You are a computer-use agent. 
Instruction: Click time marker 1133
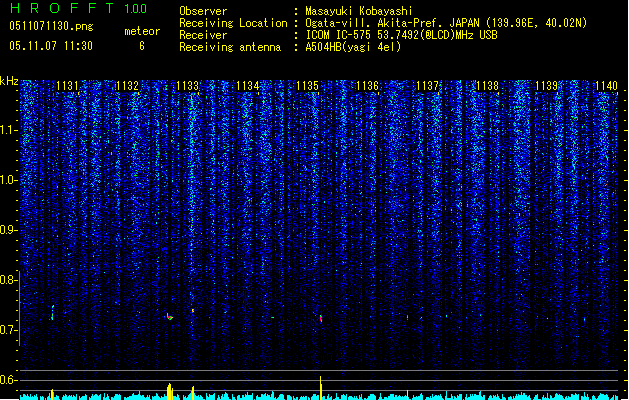coord(187,86)
